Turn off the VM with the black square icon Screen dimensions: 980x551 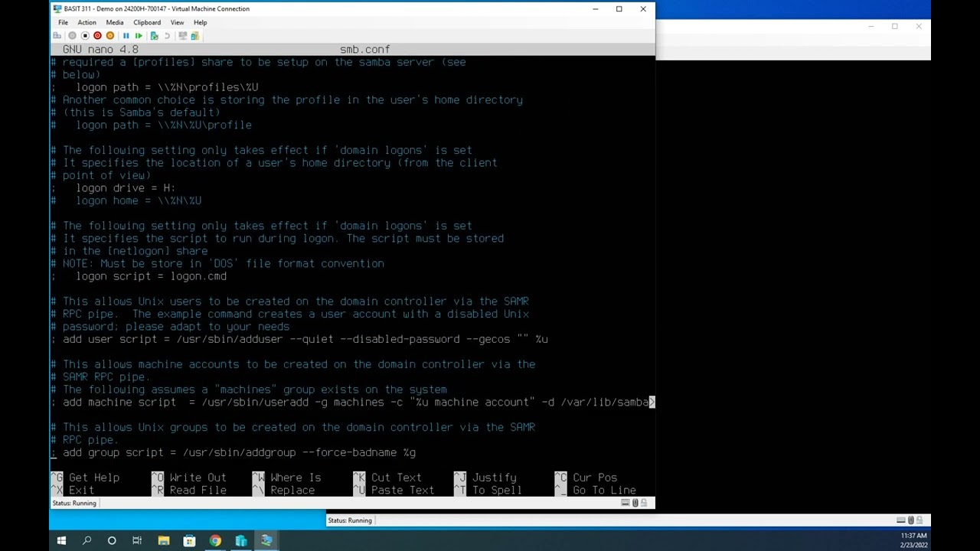(x=85, y=36)
